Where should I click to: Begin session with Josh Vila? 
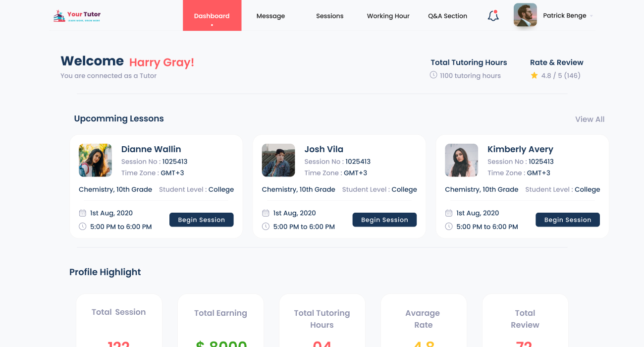click(x=384, y=220)
